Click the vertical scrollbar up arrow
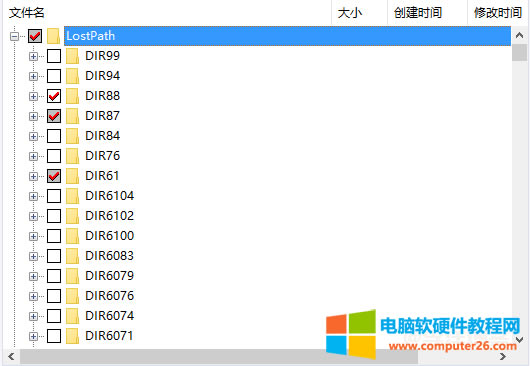The image size is (530, 366). (520, 35)
